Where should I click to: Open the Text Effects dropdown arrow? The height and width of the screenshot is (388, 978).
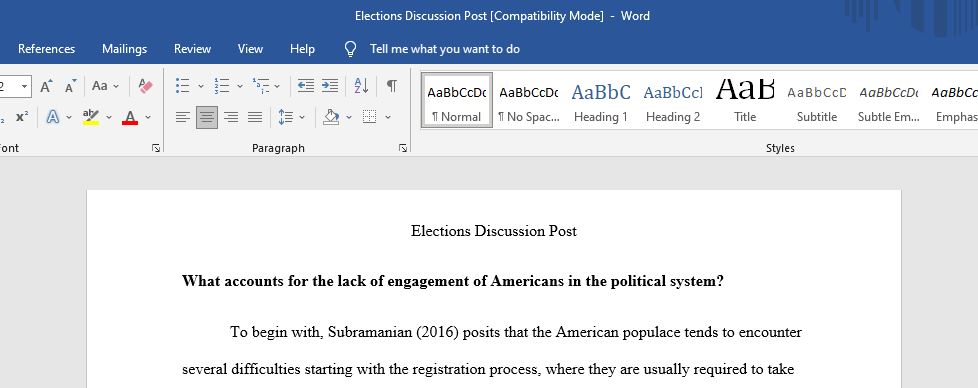[69, 117]
